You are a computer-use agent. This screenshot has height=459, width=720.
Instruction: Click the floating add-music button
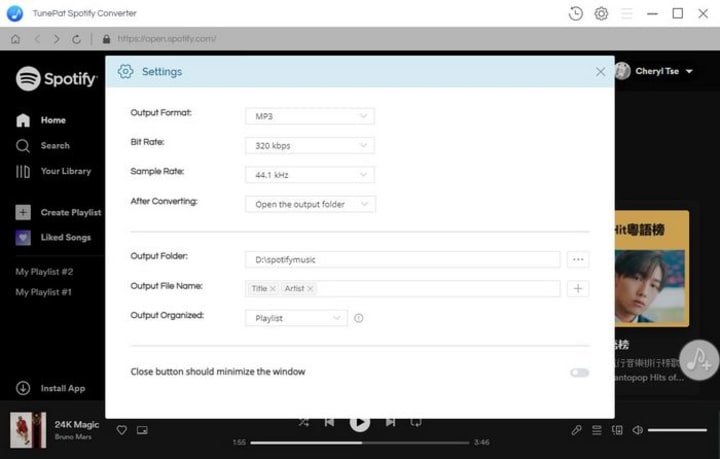pyautogui.click(x=699, y=360)
